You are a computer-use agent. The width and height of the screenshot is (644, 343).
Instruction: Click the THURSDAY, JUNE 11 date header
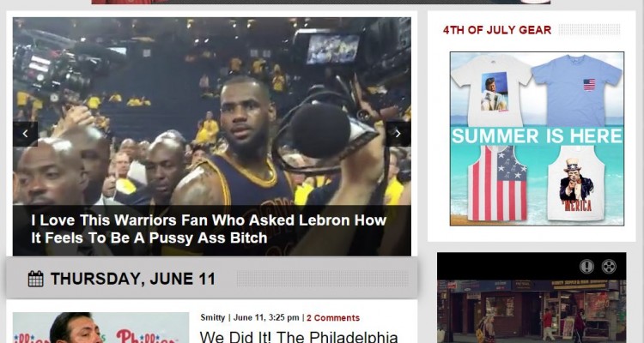[132, 279]
